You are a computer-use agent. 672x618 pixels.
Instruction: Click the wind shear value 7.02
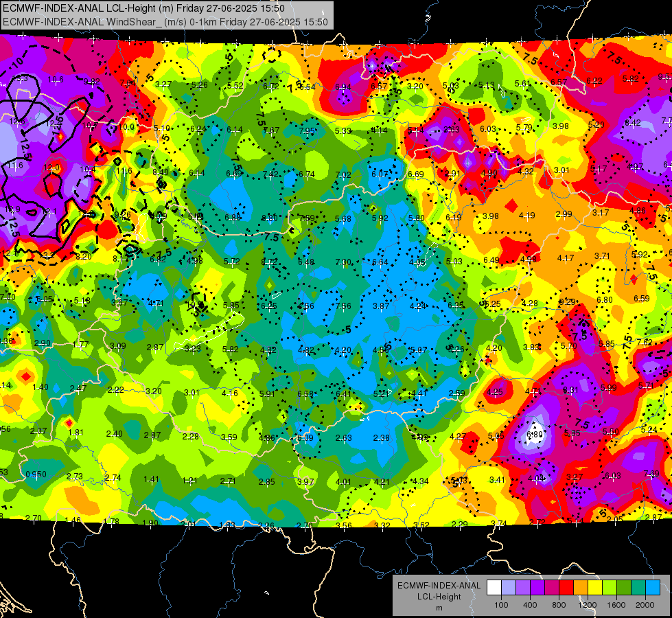pyautogui.click(x=343, y=174)
